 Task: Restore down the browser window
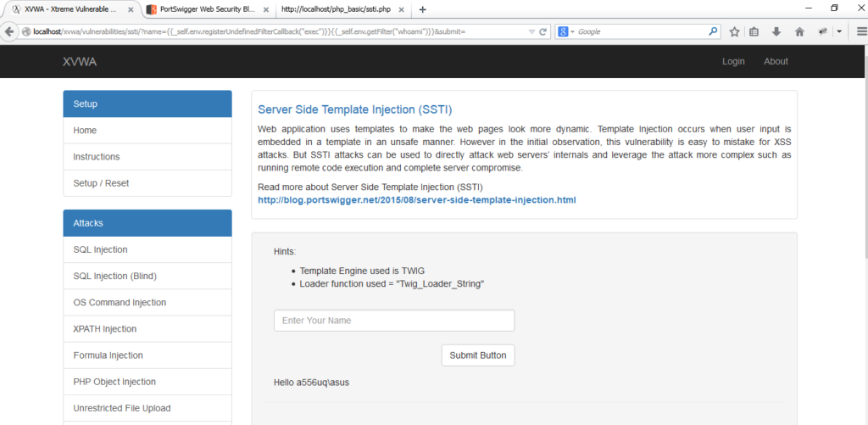[834, 8]
